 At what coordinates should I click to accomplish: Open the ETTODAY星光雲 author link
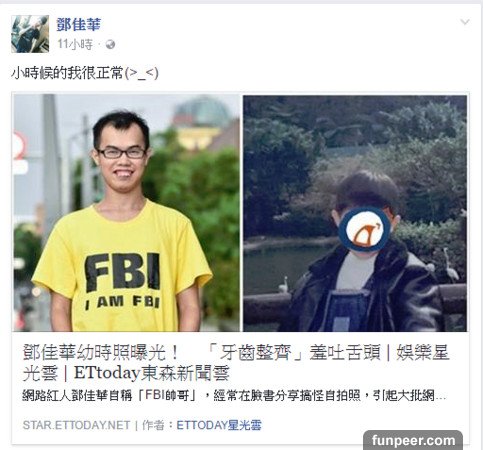pos(219,425)
